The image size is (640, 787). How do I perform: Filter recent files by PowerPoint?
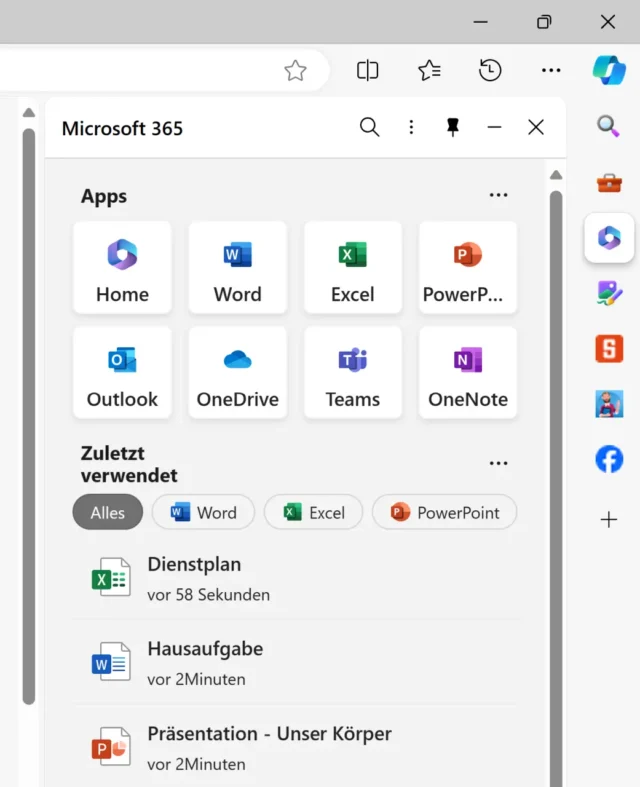tap(444, 512)
